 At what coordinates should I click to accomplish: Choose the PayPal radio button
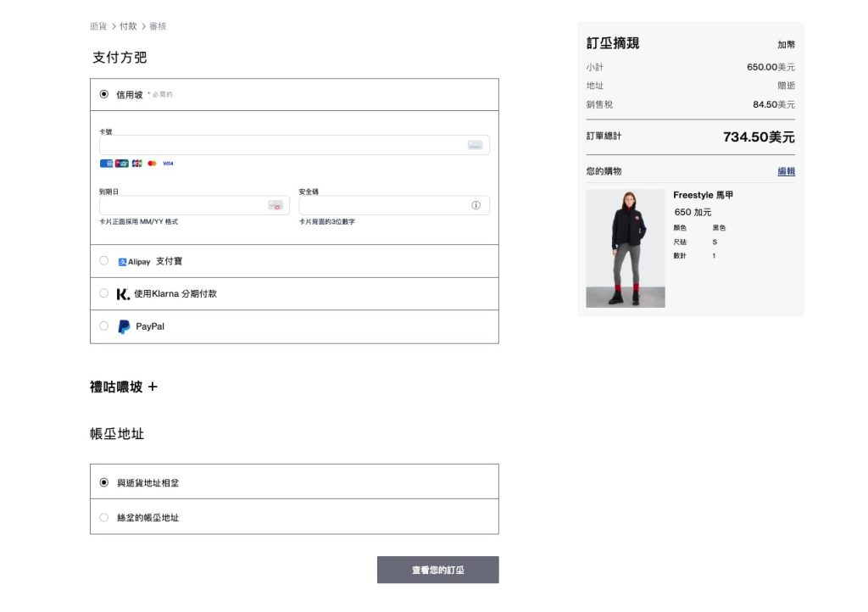(x=104, y=325)
